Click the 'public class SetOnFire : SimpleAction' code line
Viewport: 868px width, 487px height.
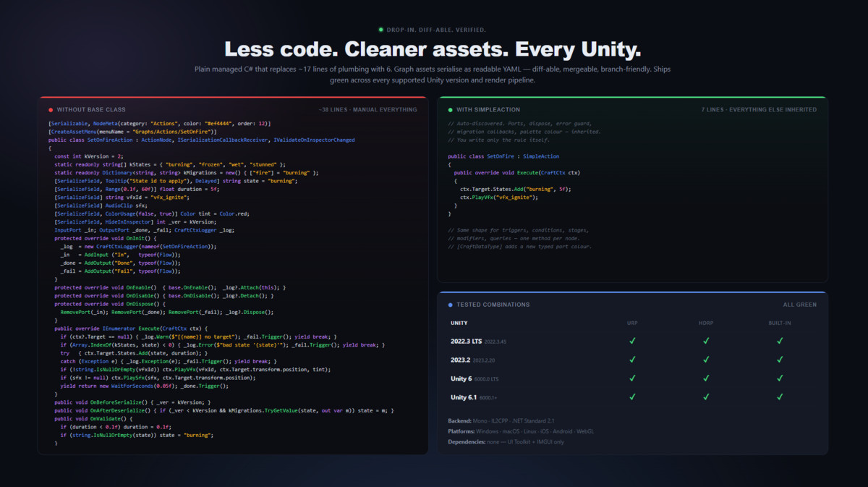click(x=503, y=156)
